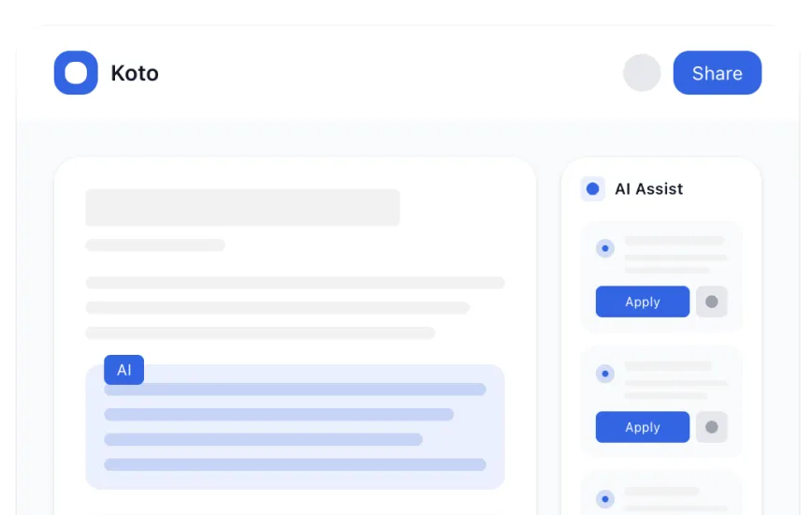Click the first suggestion card's text lines
The height and width of the screenshot is (515, 812).
pyautogui.click(x=674, y=255)
